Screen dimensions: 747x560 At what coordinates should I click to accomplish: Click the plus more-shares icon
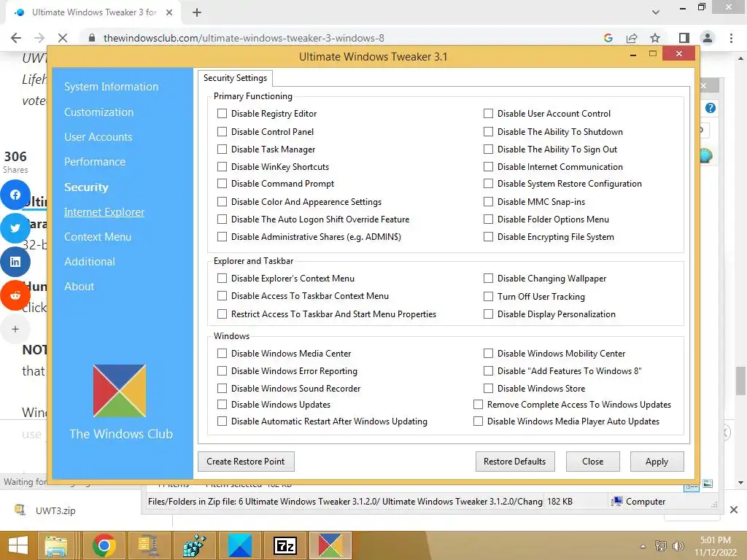tap(15, 329)
